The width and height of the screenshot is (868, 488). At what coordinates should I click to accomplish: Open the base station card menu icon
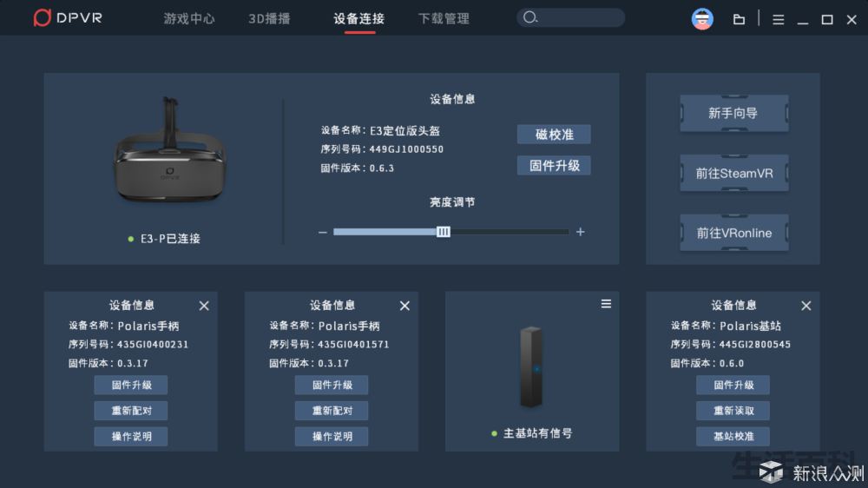606,304
